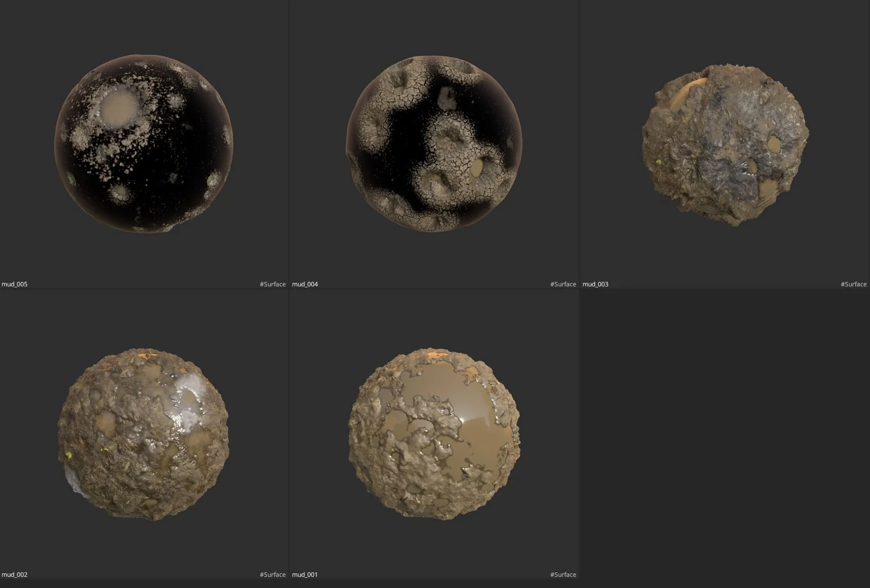Click the mud_005 name label
870x588 pixels.
tap(15, 284)
